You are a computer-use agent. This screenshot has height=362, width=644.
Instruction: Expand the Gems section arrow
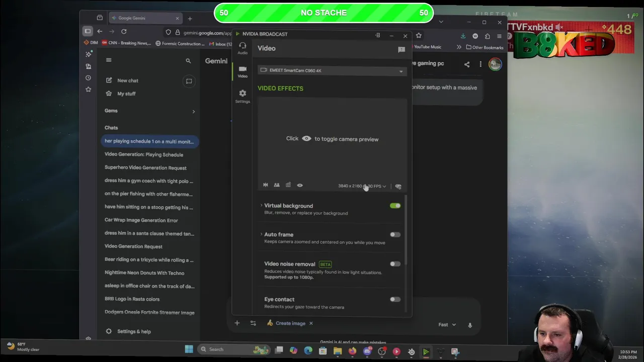coord(193,111)
